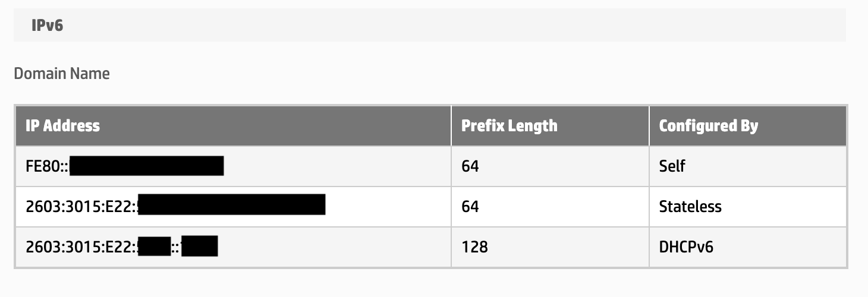This screenshot has height=297, width=868.
Task: Click the Configured By column header
Action: point(709,125)
